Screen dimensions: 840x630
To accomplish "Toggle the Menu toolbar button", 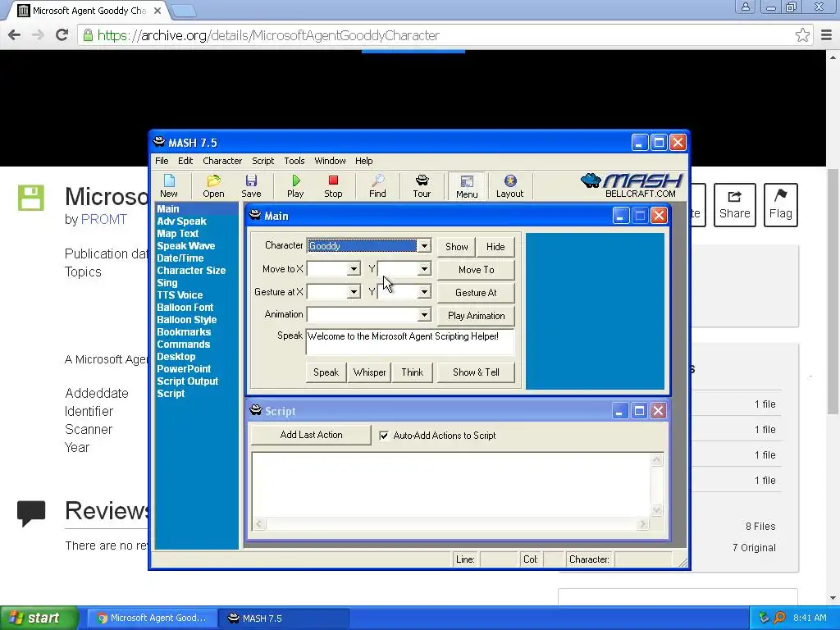I will pyautogui.click(x=467, y=186).
